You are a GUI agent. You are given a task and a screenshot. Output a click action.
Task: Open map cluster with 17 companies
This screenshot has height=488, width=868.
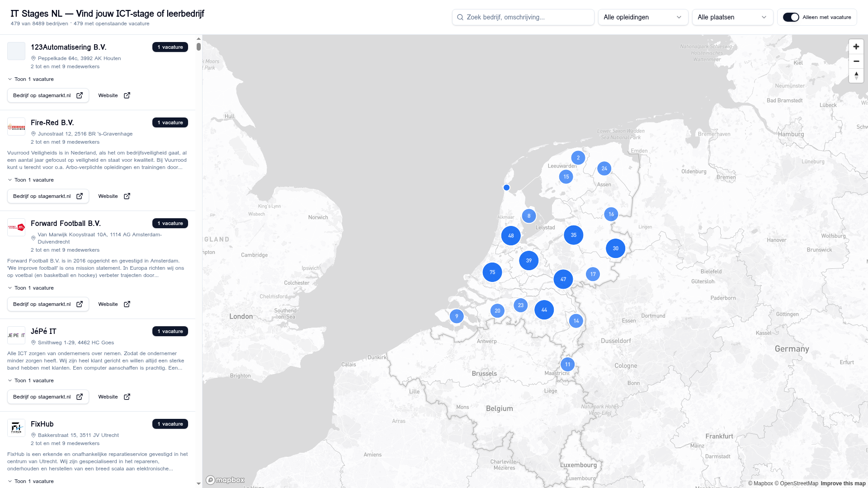pos(593,274)
